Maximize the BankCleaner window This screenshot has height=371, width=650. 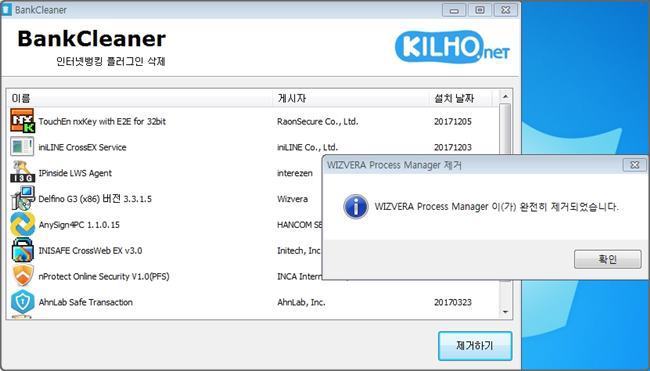point(480,10)
